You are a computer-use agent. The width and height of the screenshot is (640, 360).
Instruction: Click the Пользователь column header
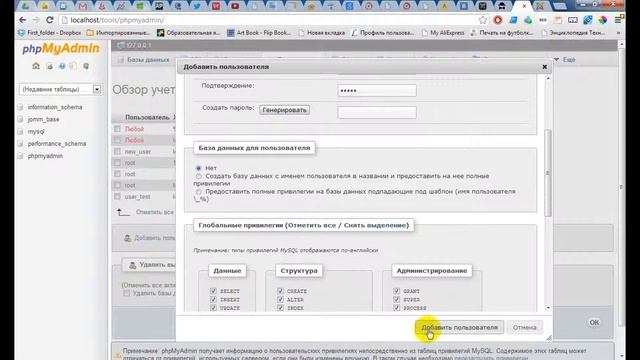[147, 117]
